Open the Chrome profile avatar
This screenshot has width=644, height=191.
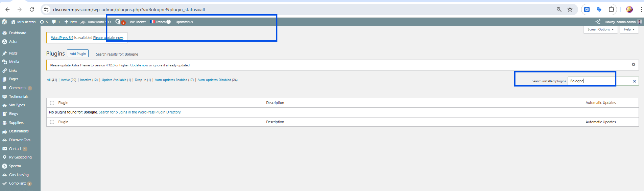629,9
